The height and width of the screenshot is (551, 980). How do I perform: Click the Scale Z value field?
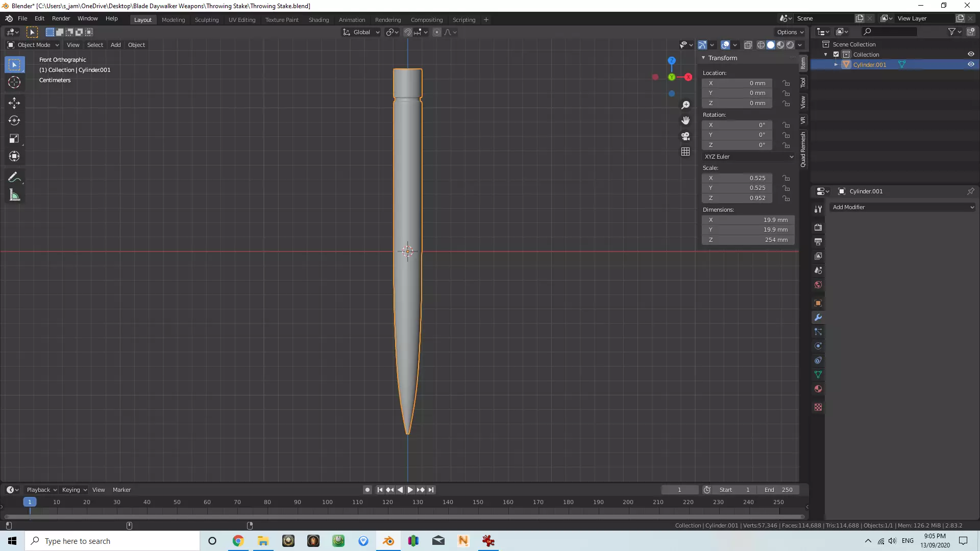[x=737, y=198]
